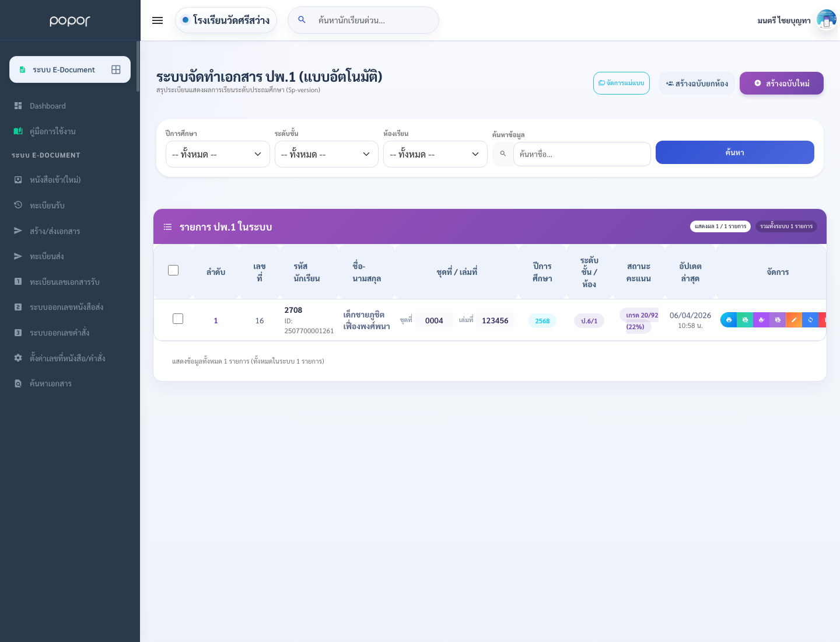Click the orange pencil edit icon in row 1
840x642 pixels.
click(x=794, y=320)
